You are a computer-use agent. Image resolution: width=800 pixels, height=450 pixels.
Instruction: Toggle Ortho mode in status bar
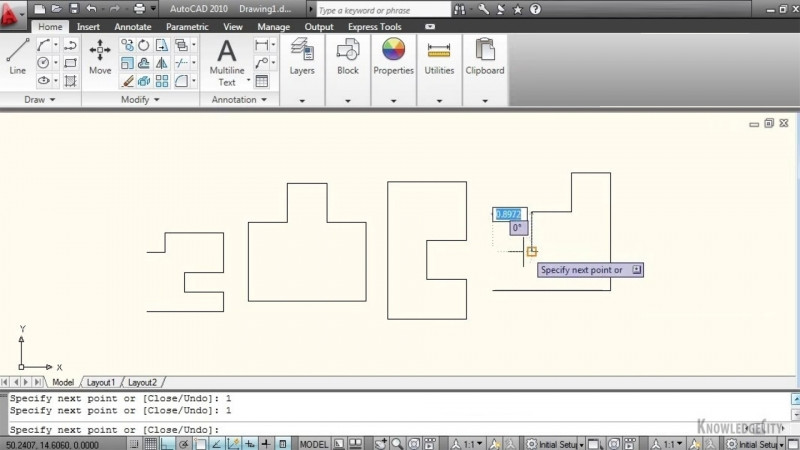tap(167, 444)
